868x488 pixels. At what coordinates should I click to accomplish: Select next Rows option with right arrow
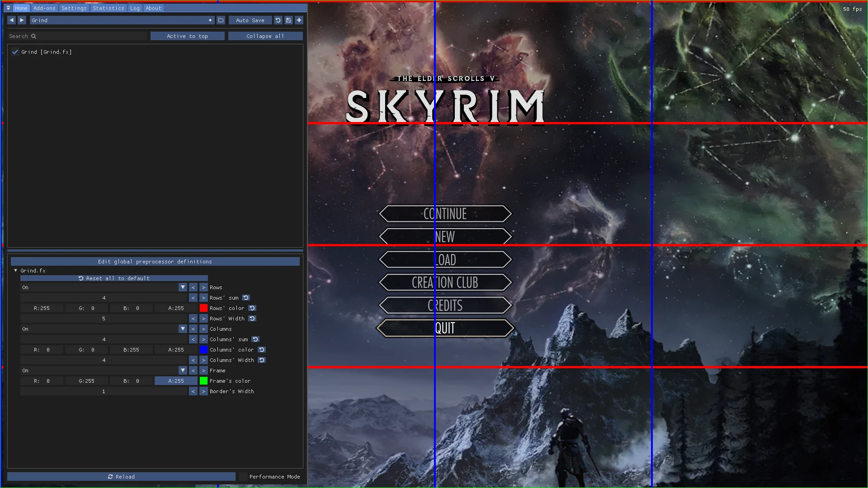point(203,287)
